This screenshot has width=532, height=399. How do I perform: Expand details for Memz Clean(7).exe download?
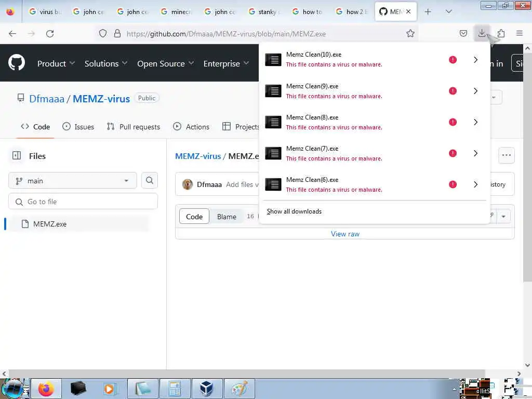[476, 153]
